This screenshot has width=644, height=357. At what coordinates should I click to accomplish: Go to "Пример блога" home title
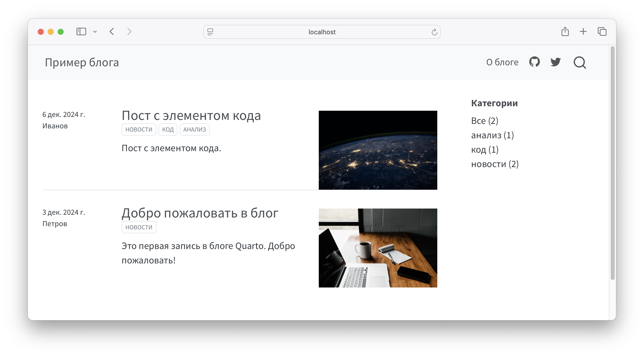[x=82, y=62]
